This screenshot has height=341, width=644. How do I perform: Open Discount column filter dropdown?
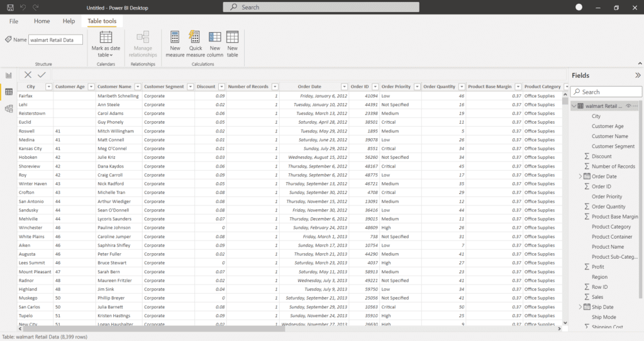[221, 87]
